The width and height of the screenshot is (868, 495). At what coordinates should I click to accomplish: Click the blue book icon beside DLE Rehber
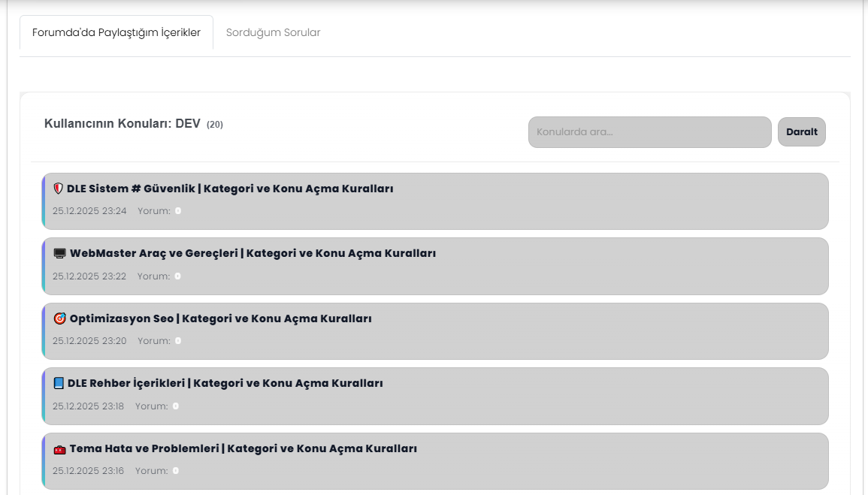[59, 383]
